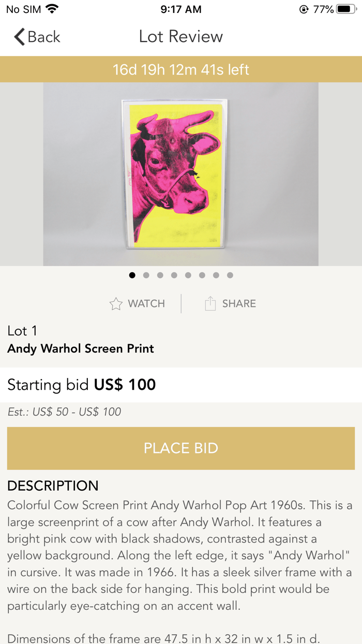The height and width of the screenshot is (644, 362).
Task: Tap the SHARE text link
Action: [x=239, y=304]
